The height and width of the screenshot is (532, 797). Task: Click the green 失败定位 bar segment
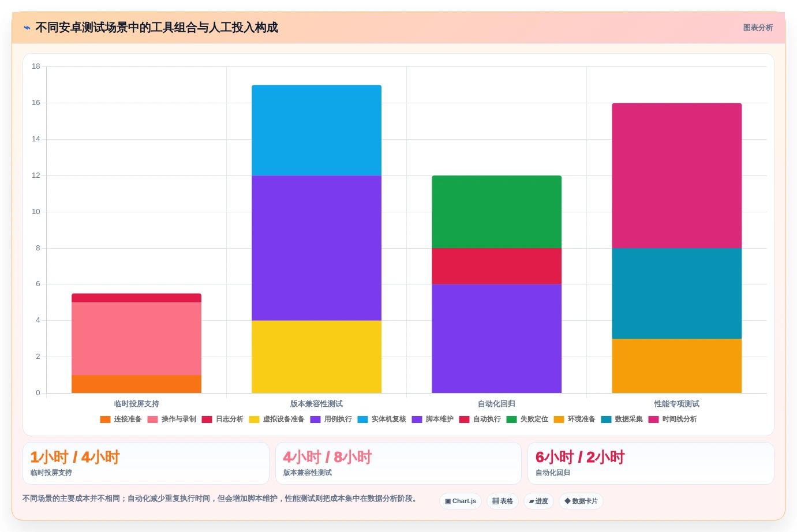496,212
